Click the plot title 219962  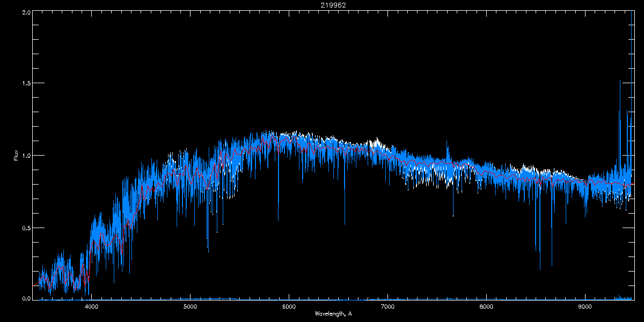point(333,5)
